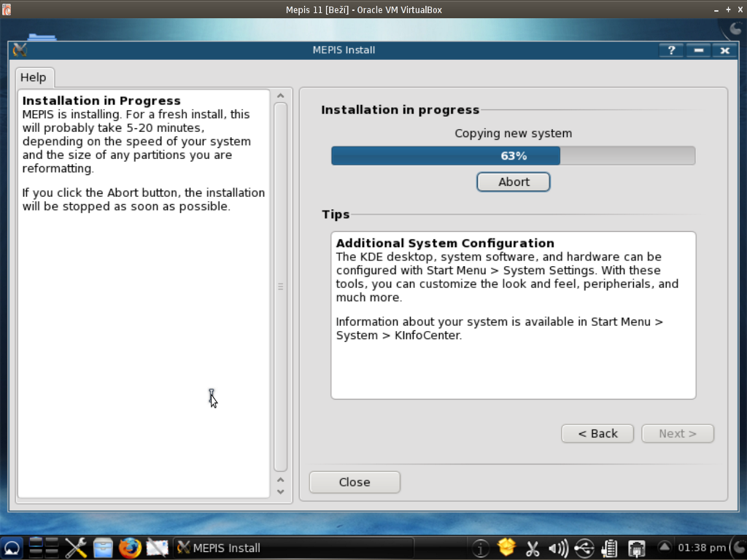Launch Firefox from the taskbar
The width and height of the screenshot is (747, 560).
point(130,548)
